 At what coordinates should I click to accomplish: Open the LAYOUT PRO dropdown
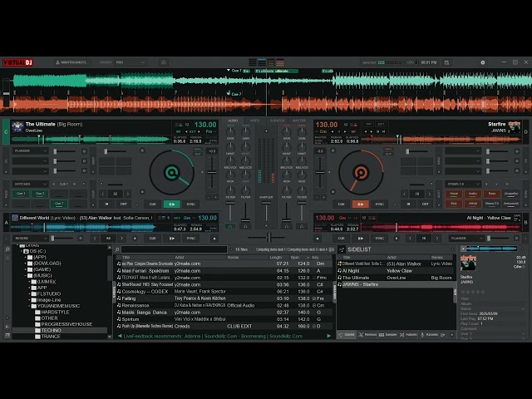131,62
